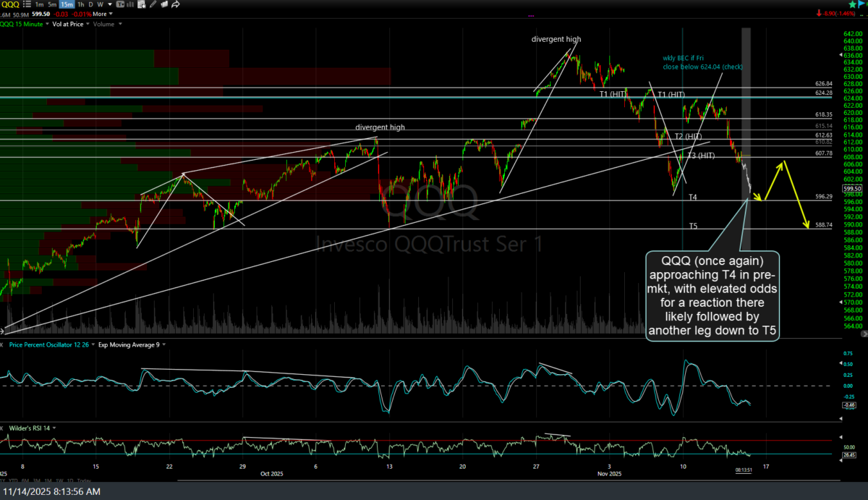This screenshot has height=500, width=868.
Task: Toggle the daily (D) timeframe
Action: (90, 4)
